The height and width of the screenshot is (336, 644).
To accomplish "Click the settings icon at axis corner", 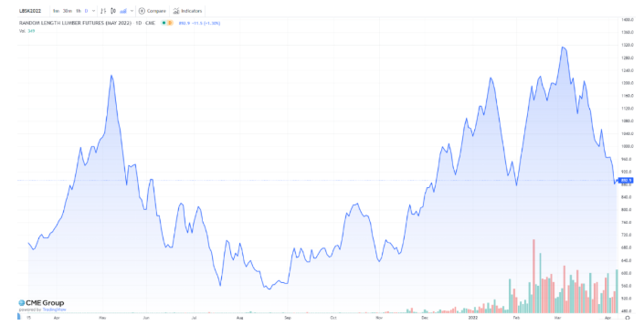I will [628, 318].
